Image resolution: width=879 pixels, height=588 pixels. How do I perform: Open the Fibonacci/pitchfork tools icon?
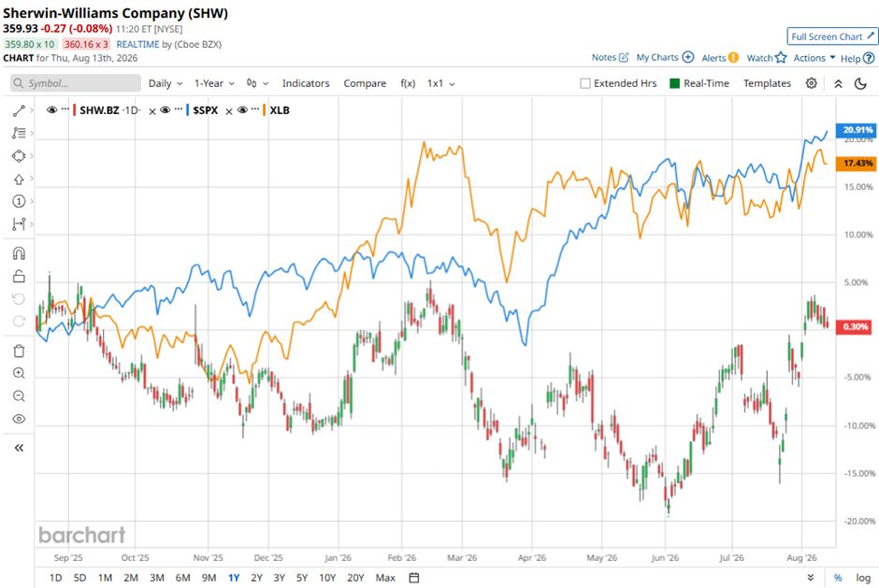(x=19, y=133)
